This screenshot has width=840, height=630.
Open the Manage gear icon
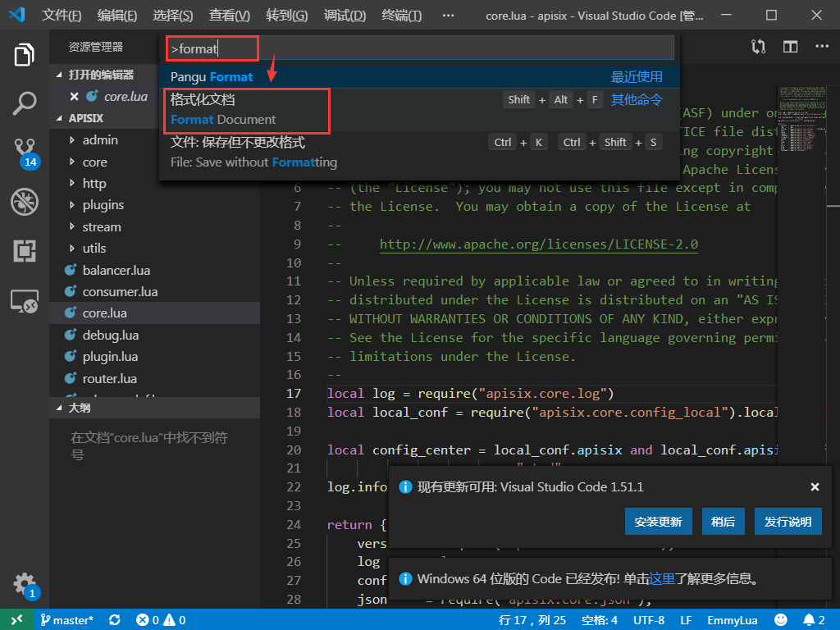[25, 584]
